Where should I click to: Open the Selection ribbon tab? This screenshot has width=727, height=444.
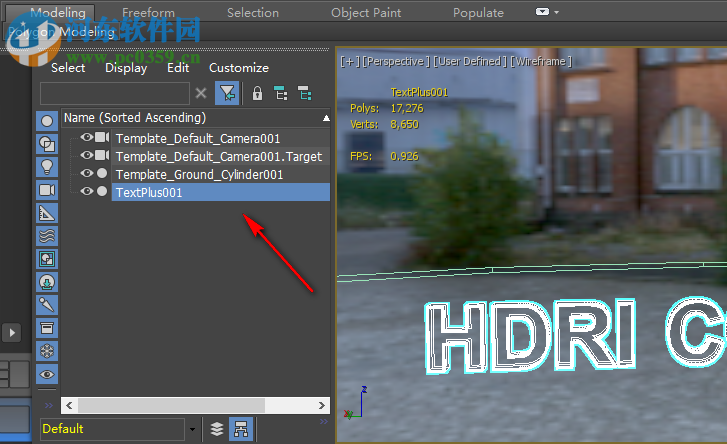[x=253, y=13]
